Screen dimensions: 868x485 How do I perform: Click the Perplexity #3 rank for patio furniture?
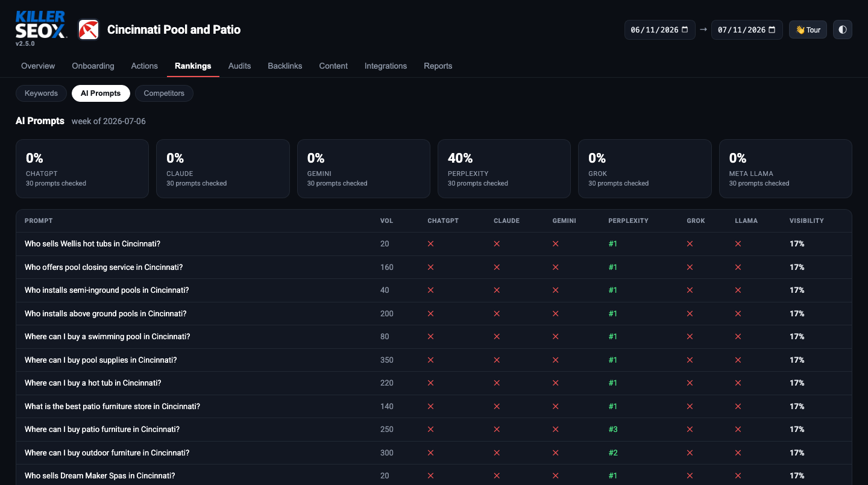[x=613, y=430]
